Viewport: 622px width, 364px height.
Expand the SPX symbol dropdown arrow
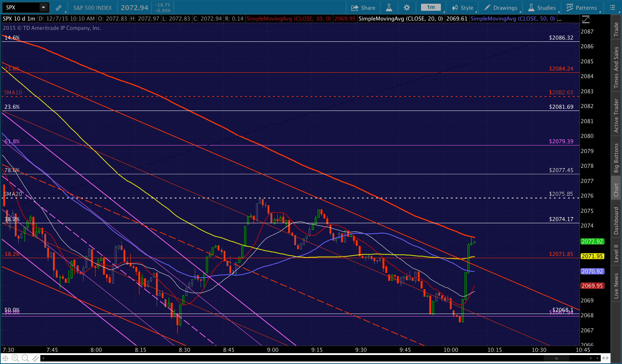click(43, 8)
